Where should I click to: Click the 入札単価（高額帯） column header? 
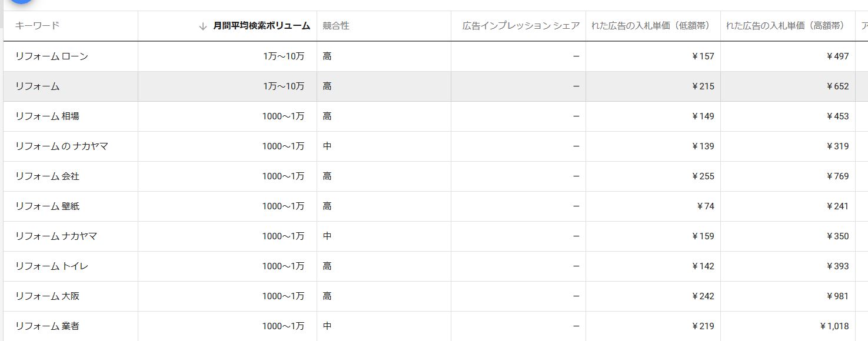(x=785, y=26)
